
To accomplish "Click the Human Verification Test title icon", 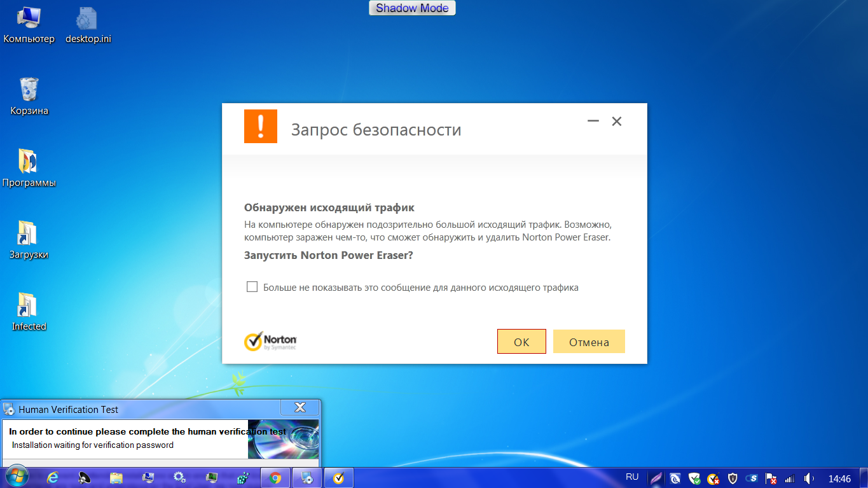I will click(10, 409).
